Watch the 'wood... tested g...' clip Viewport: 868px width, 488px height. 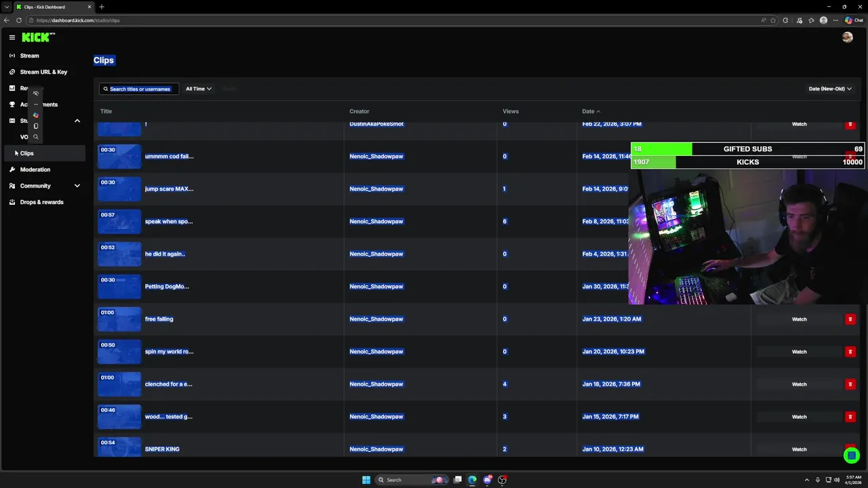[x=800, y=417]
